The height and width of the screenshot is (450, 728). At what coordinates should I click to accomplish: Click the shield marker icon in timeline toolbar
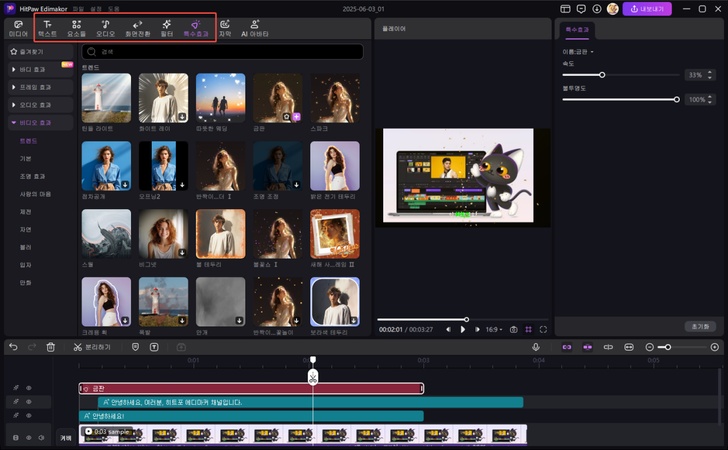tap(135, 347)
